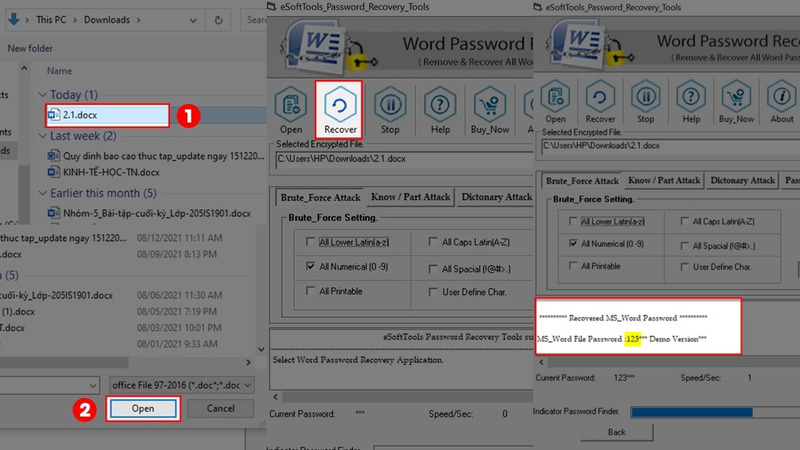Uncheck All Numerical (0-9) in middle window
The width and height of the screenshot is (800, 450).
coord(310,266)
